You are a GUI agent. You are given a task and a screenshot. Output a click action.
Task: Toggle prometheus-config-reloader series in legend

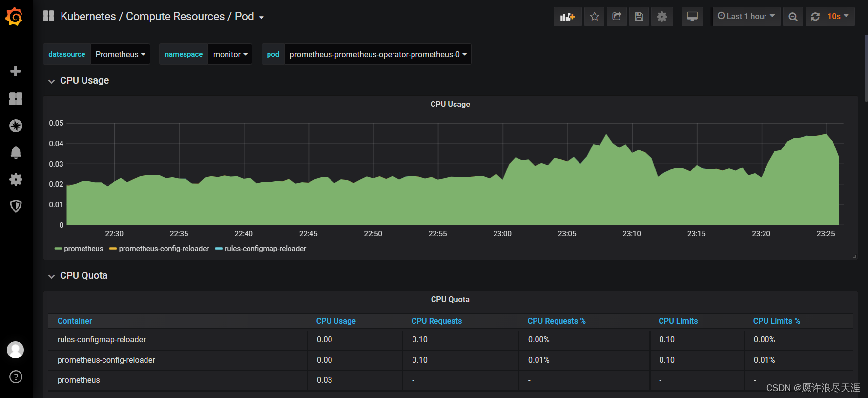[x=164, y=249]
